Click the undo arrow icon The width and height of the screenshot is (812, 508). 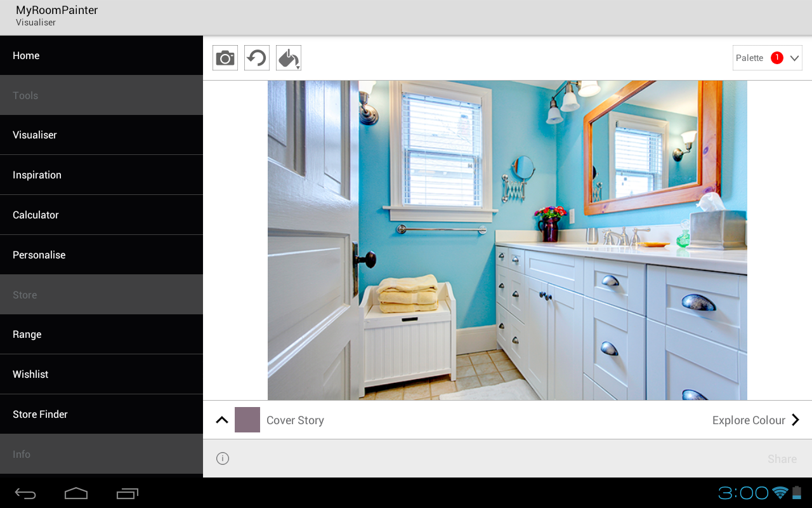[256, 57]
